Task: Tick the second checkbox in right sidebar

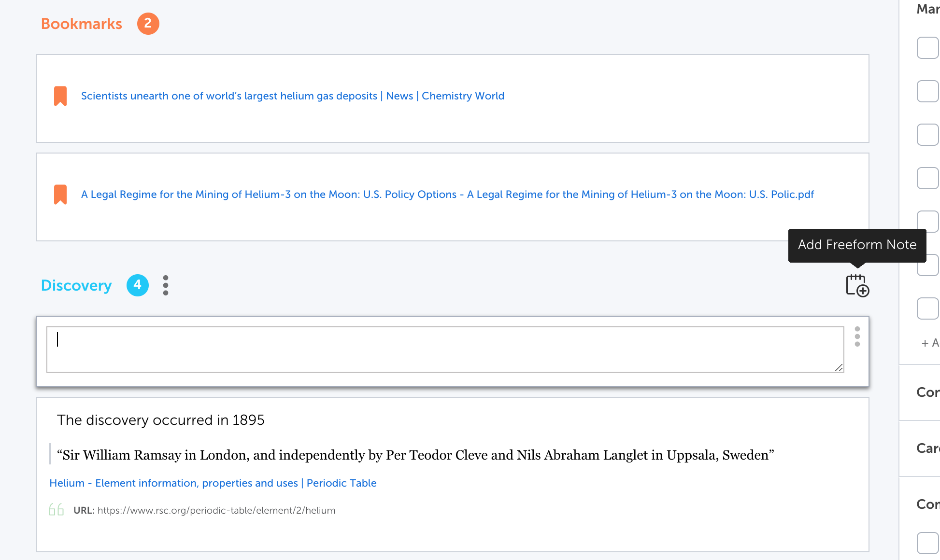Action: 927,91
